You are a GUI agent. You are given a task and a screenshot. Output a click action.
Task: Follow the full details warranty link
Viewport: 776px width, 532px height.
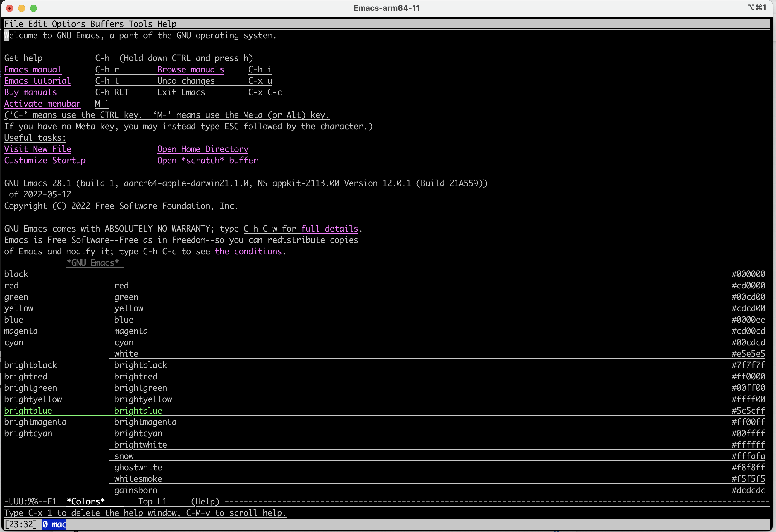tap(330, 228)
